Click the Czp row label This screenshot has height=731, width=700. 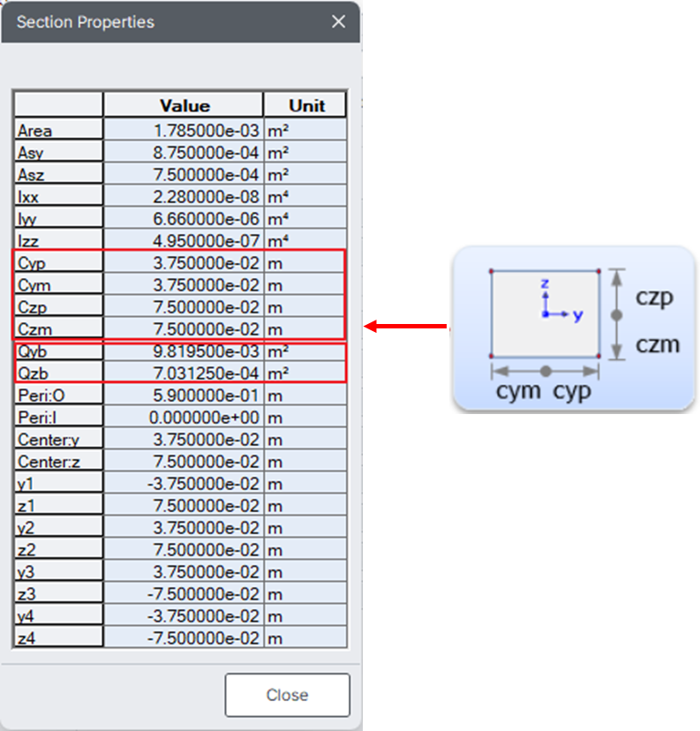pos(58,306)
